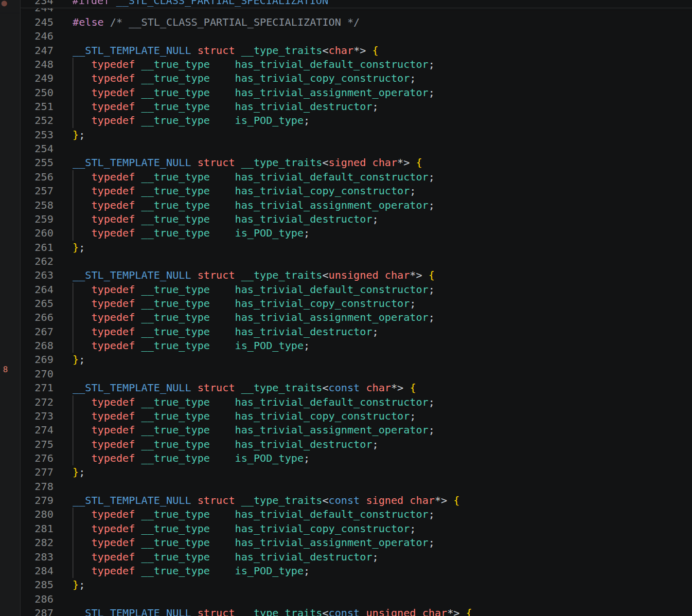Click the struct keyword on line 271
Screen dimensions: 692x616
pyautogui.click(x=216, y=388)
